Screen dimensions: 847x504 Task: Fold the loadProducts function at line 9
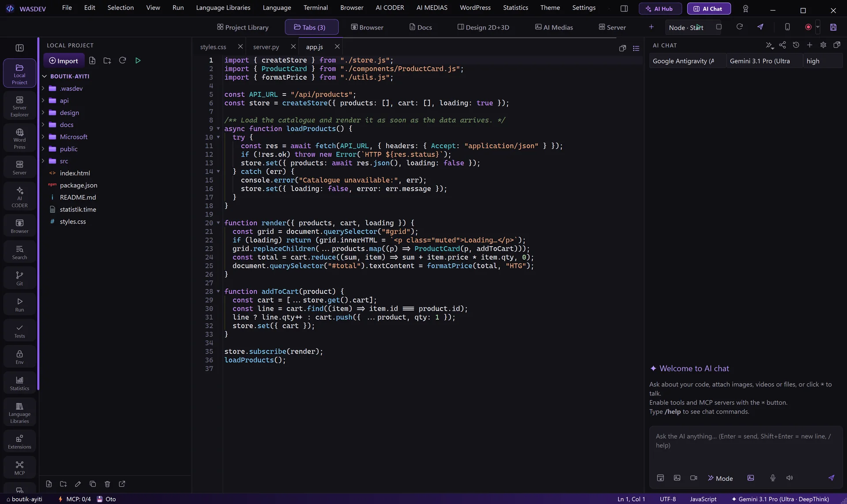218,129
